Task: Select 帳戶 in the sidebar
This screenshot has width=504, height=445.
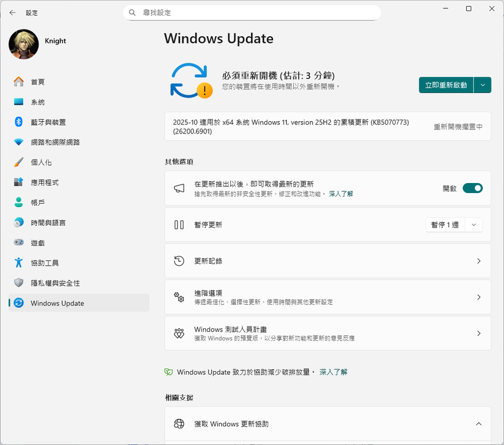Action: [79, 202]
